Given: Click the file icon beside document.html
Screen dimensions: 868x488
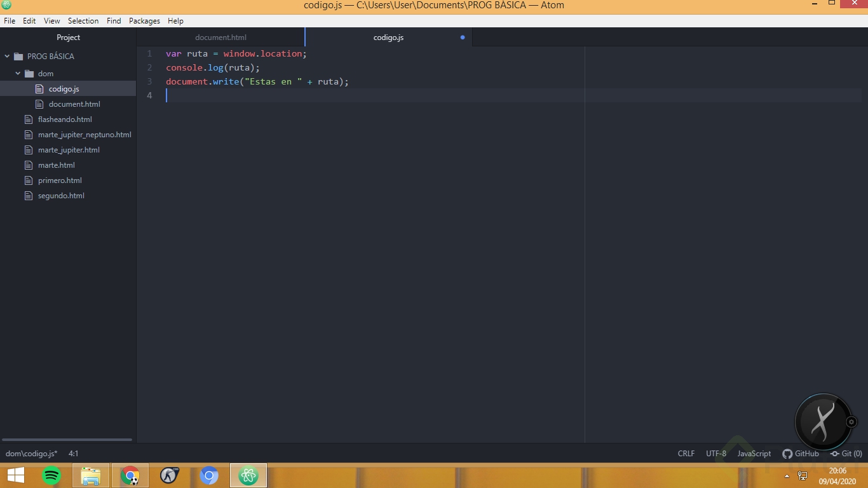Looking at the screenshot, I should tap(39, 104).
